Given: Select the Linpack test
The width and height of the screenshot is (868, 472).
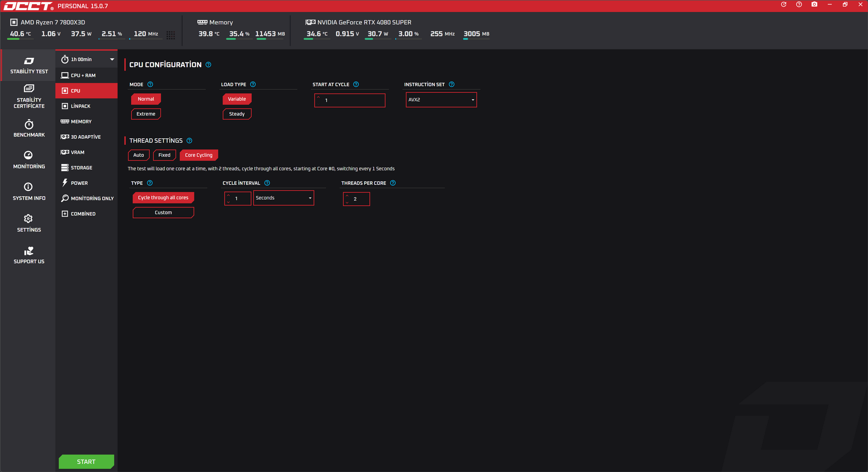Looking at the screenshot, I should pyautogui.click(x=86, y=106).
